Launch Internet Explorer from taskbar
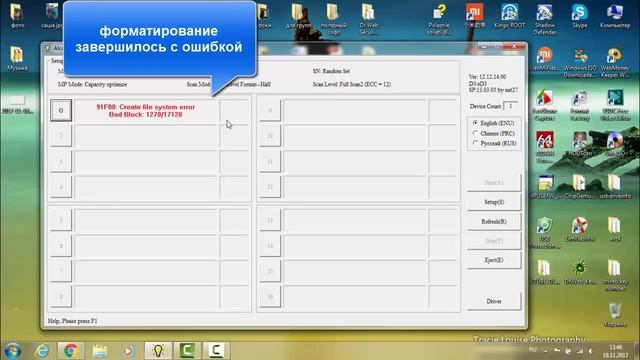 point(42,351)
